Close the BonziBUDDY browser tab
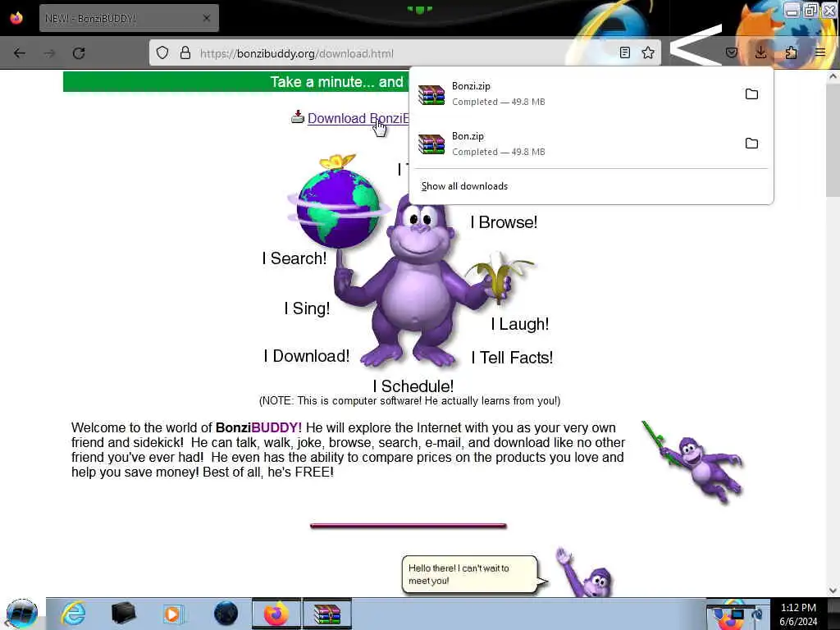Image resolution: width=840 pixels, height=630 pixels. click(x=207, y=18)
